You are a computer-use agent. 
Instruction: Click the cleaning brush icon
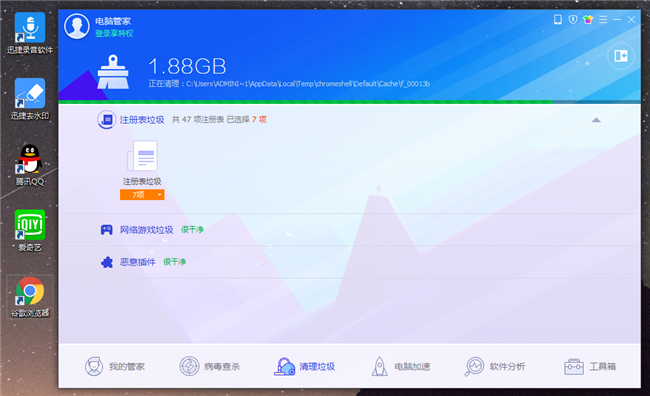[113, 72]
